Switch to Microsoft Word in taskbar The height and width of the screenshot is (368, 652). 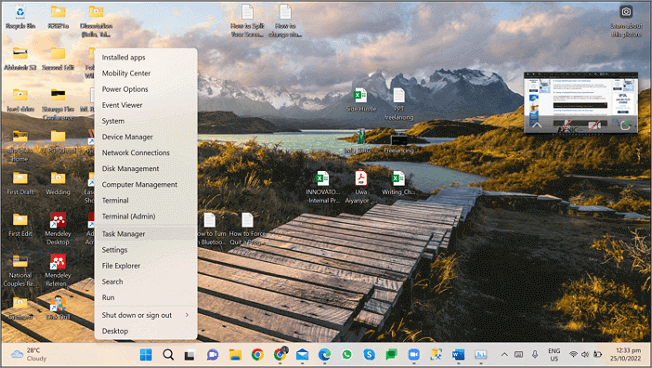458,355
